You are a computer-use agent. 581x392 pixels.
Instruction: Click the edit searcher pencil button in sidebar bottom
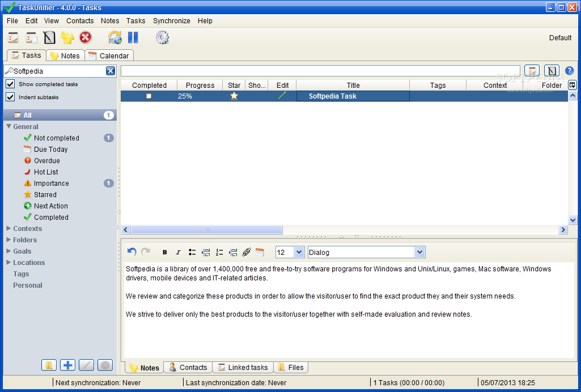click(86, 365)
